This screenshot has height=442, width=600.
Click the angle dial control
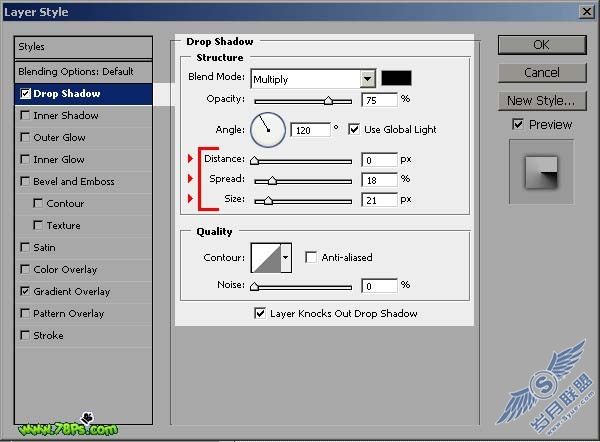(268, 130)
